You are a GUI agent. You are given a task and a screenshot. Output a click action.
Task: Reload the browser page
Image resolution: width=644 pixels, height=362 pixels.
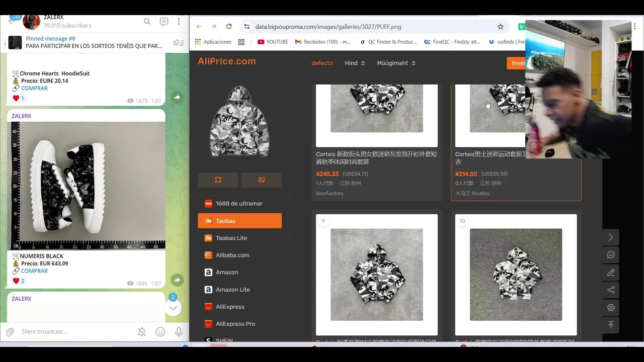point(229,27)
